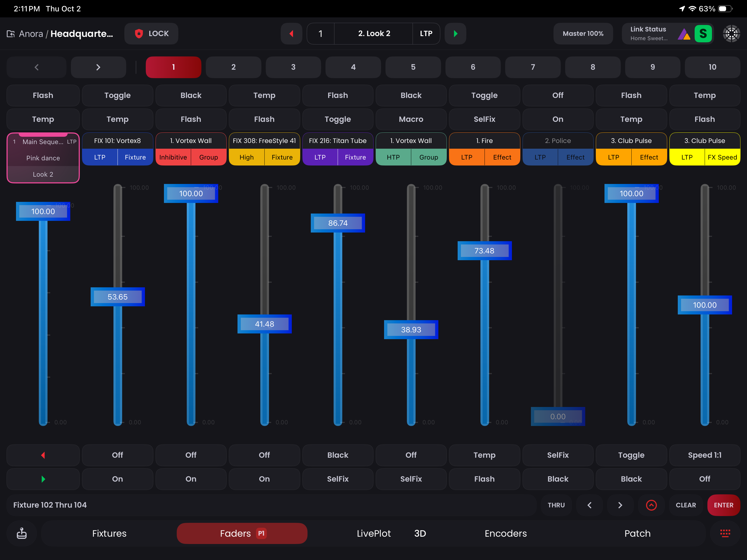
Task: Tap the green go triangle under Main Sequence fader
Action: [43, 479]
